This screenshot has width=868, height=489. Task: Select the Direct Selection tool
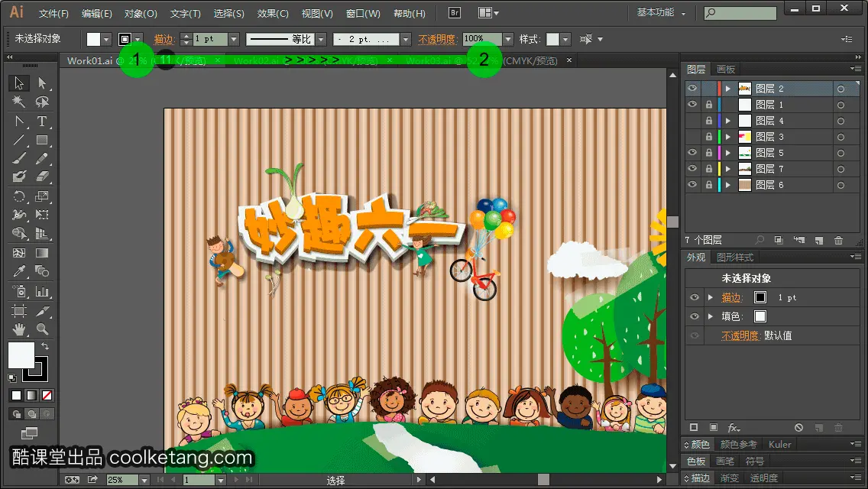pyautogui.click(x=42, y=83)
